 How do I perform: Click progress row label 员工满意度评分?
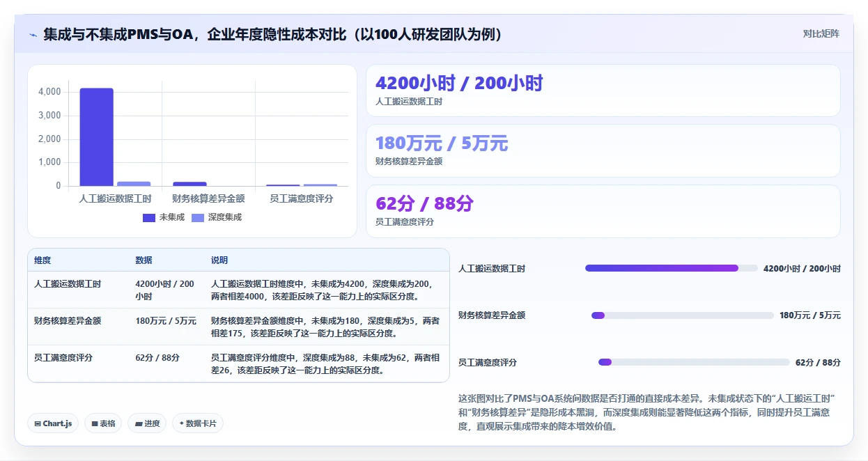click(488, 363)
